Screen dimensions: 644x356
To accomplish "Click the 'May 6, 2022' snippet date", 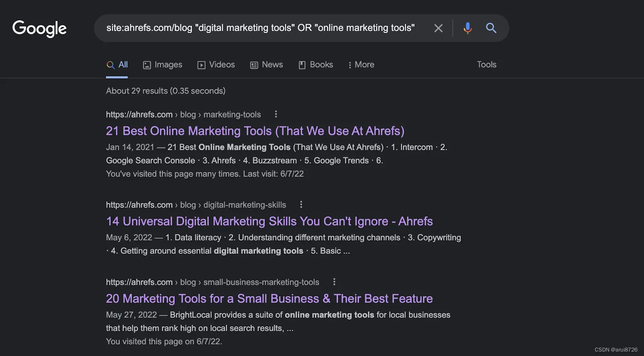I will pyautogui.click(x=129, y=237).
